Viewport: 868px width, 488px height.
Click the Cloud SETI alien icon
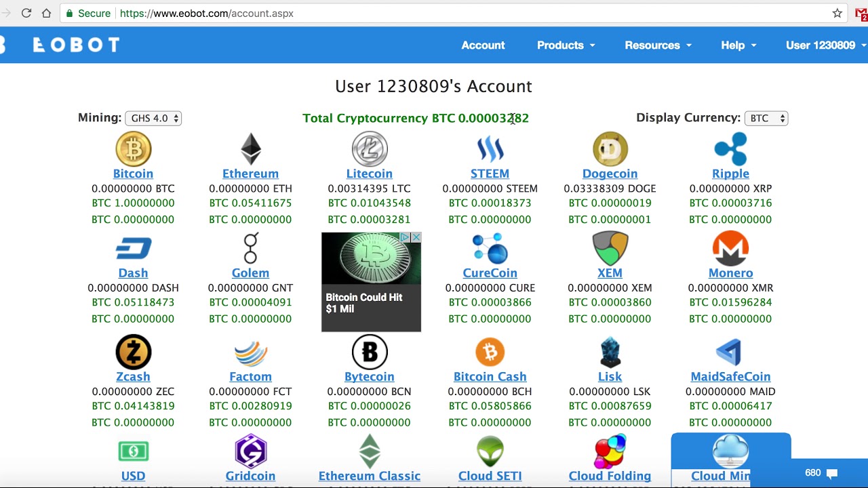(x=490, y=451)
